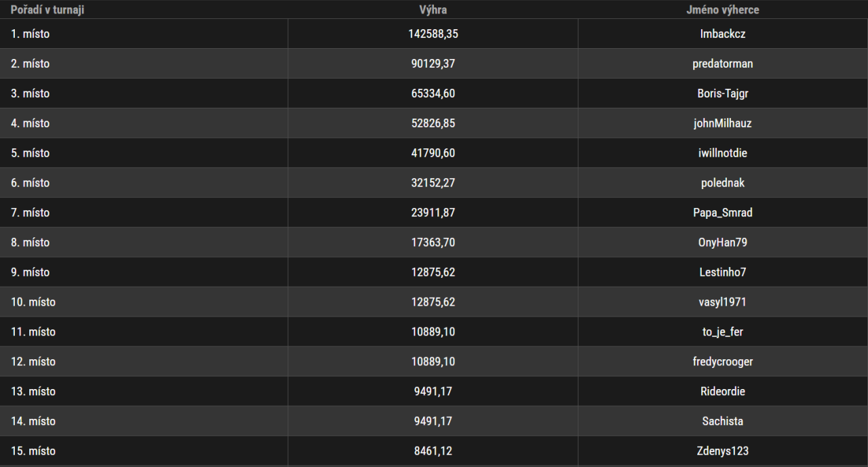Select winner name predatorman
Image resolution: width=868 pixels, height=467 pixels.
click(x=723, y=64)
